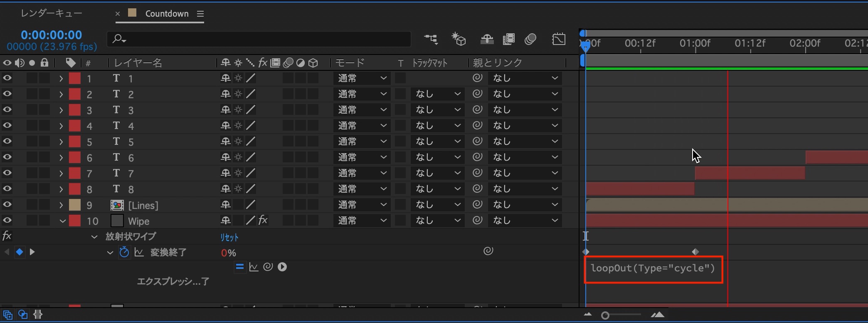868x323 pixels.
Task: Click the fx switch on the Wipe layer
Action: [263, 220]
